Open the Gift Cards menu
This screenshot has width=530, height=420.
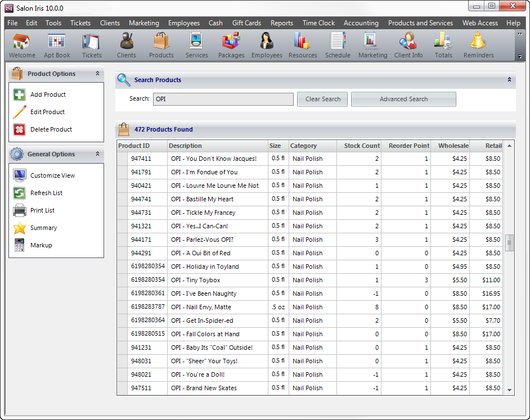click(246, 23)
